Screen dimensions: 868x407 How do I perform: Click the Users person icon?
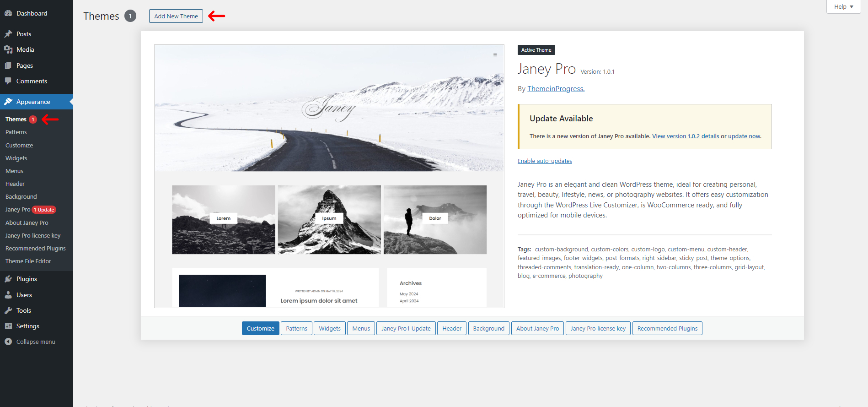[8, 295]
